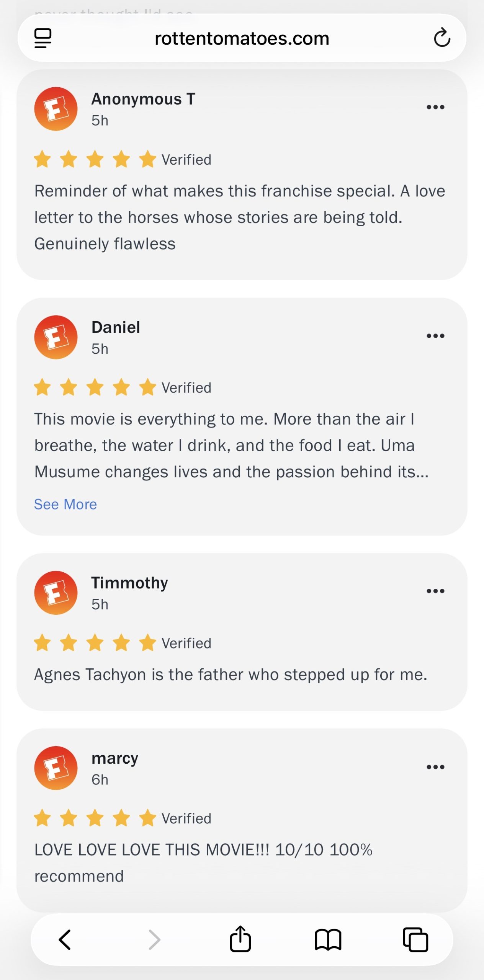Open options menu for Timmothy's review
484x980 pixels.
pyautogui.click(x=435, y=591)
